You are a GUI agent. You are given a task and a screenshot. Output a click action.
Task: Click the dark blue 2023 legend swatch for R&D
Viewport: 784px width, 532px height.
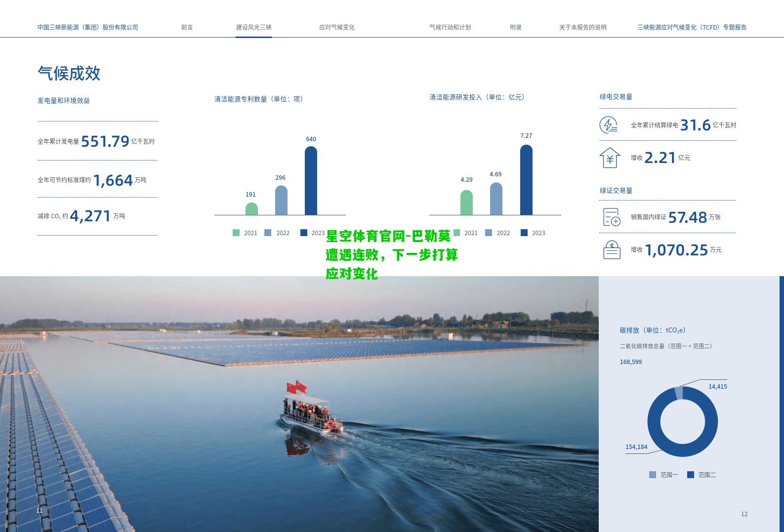click(x=524, y=233)
